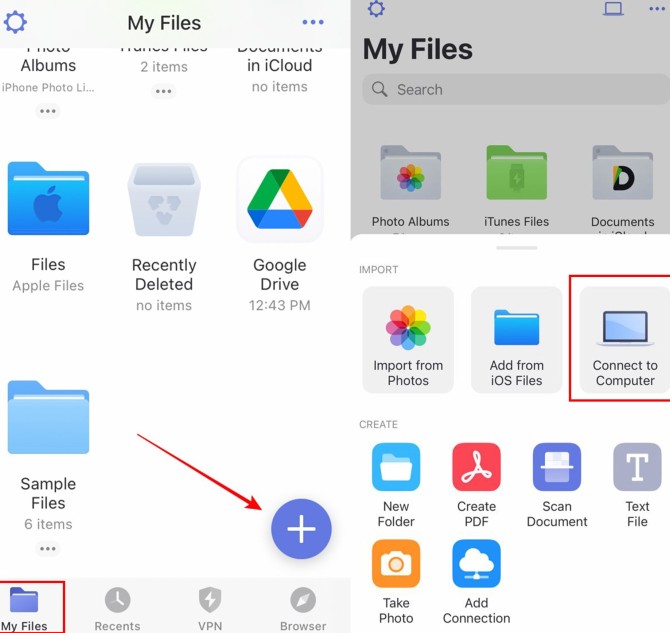Viewport: 670px width, 633px height.
Task: Select Add from iOS Files
Action: tap(516, 339)
